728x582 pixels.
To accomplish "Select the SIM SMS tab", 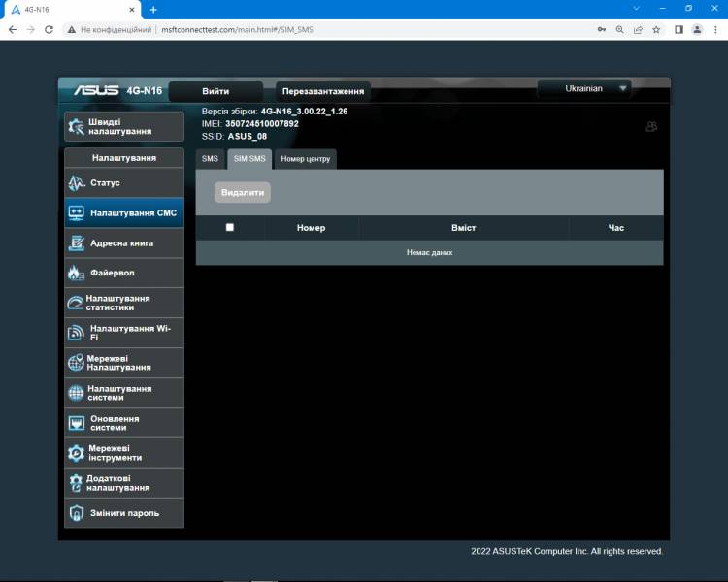I will [249, 159].
